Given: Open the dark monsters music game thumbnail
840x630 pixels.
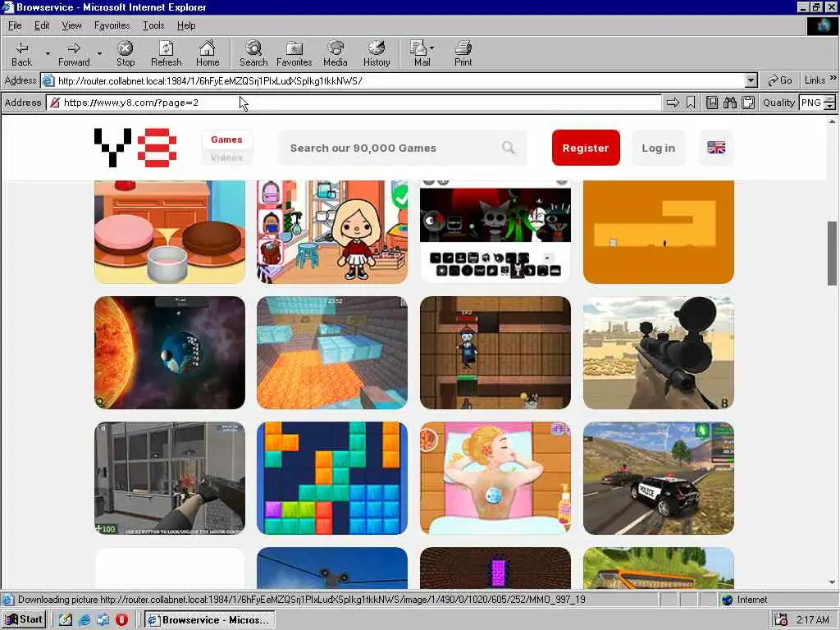Looking at the screenshot, I should 495,232.
